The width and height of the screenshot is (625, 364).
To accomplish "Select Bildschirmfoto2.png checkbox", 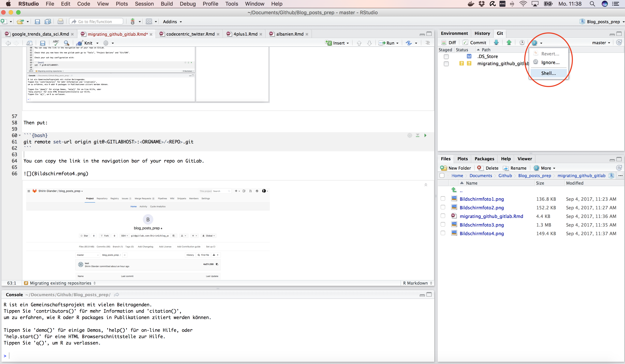I will click(443, 207).
